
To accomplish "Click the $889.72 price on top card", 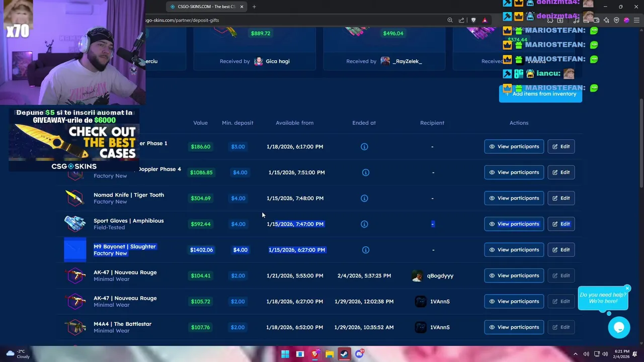I will [260, 33].
